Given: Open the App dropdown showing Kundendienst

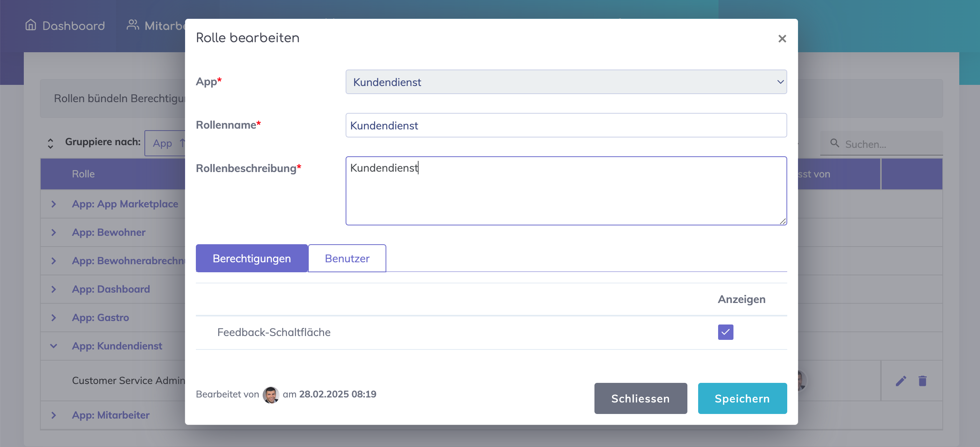Looking at the screenshot, I should click(566, 82).
